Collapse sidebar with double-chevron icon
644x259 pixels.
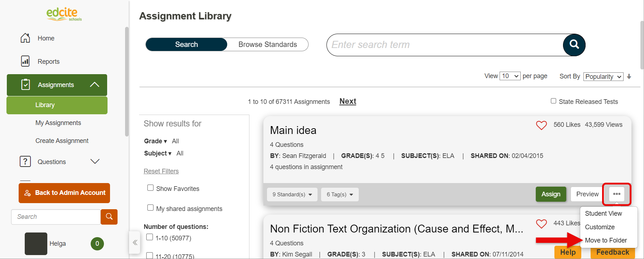[135, 243]
